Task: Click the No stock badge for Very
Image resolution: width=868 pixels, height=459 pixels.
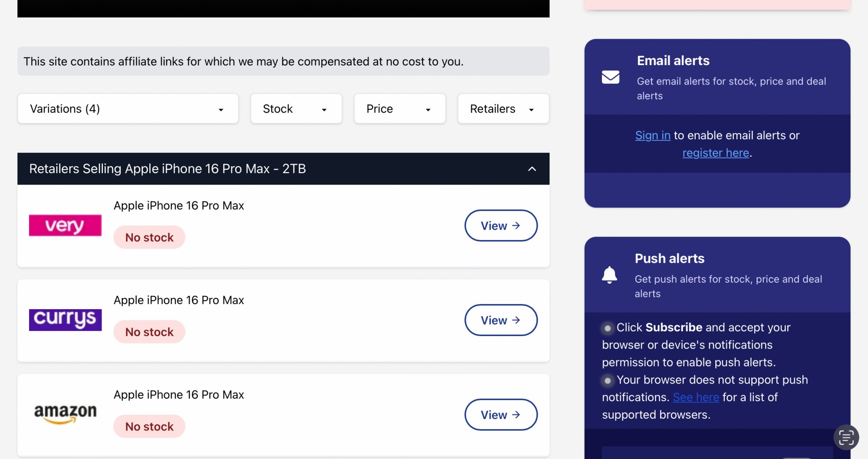Action: click(149, 238)
